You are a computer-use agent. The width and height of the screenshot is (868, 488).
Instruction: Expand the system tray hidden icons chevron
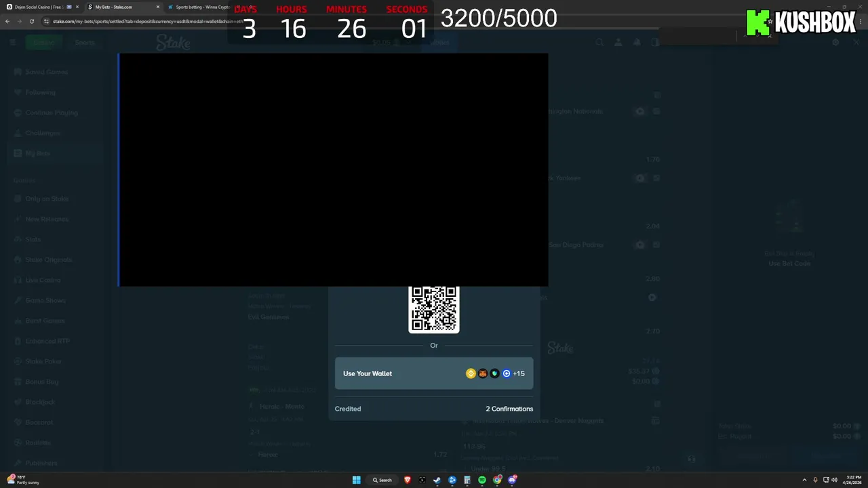point(804,480)
